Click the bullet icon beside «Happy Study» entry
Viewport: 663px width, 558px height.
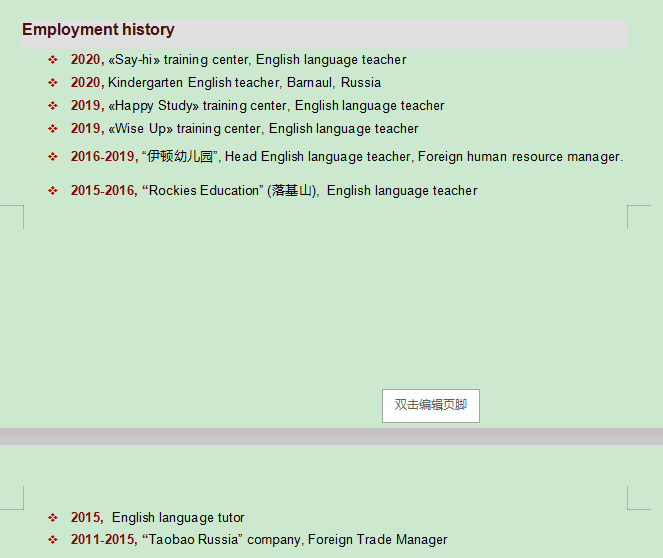pos(53,106)
